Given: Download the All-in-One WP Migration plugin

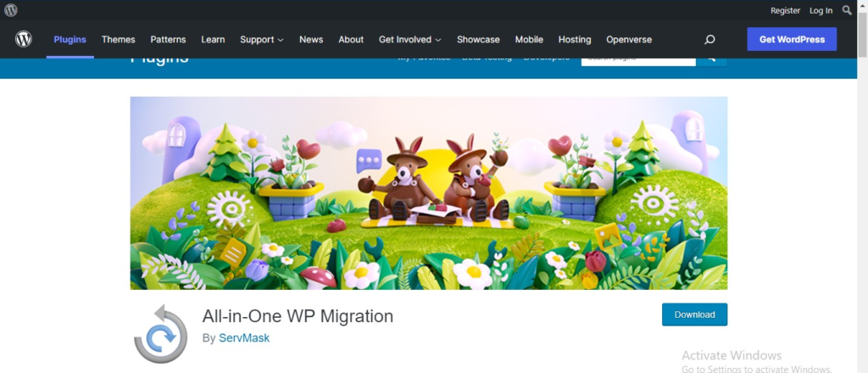Looking at the screenshot, I should [694, 315].
